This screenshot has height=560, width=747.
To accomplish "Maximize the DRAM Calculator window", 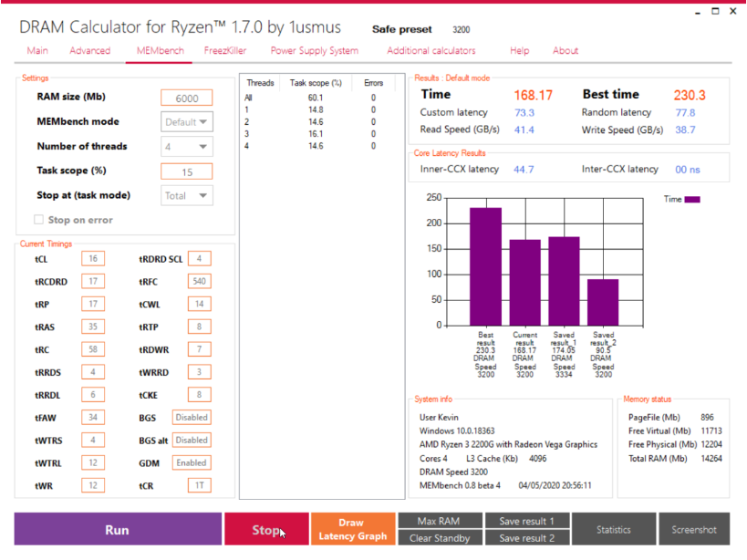I will tap(715, 11).
